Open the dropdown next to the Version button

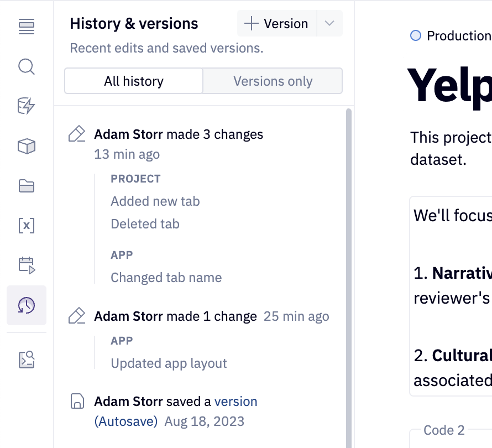[329, 23]
